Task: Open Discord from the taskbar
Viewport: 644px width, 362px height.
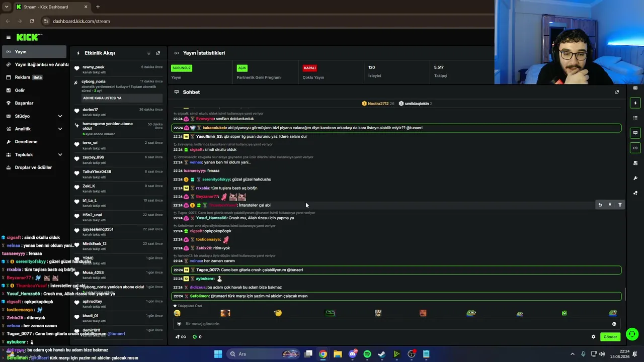Action: [x=353, y=354]
